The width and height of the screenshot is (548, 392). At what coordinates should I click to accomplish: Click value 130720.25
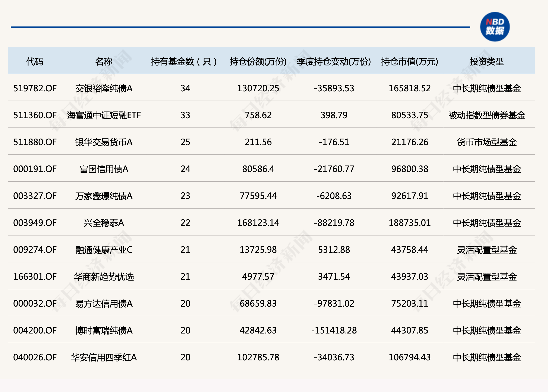tap(258, 88)
